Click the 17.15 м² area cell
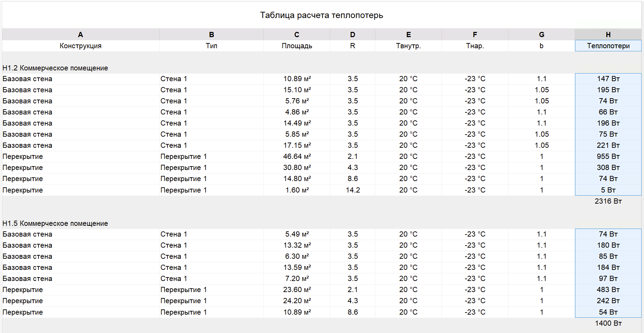Viewport: 644px width, 333px height. tap(297, 145)
